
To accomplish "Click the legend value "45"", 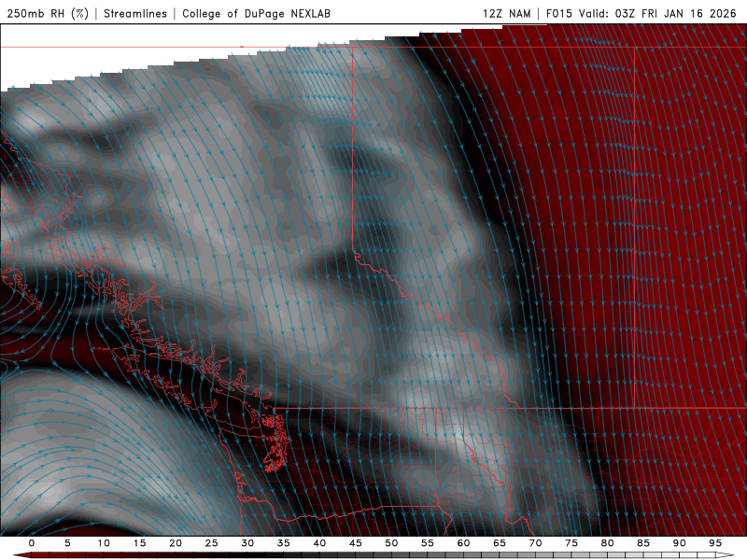I will [356, 543].
